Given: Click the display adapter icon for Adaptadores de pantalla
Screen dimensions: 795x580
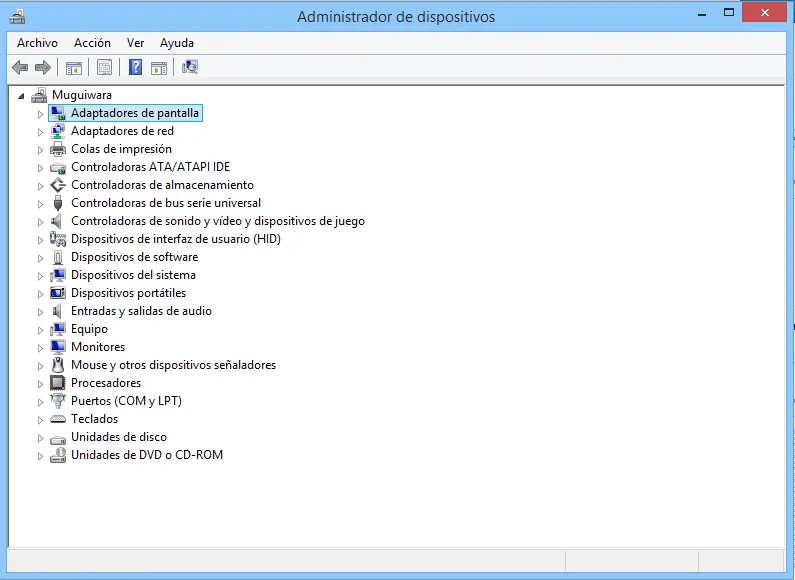Looking at the screenshot, I should pyautogui.click(x=58, y=113).
